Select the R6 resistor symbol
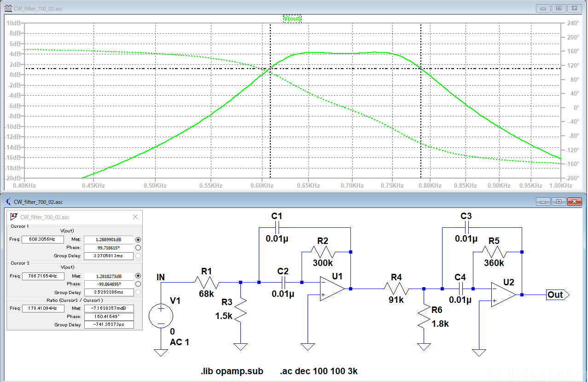The height and width of the screenshot is (382, 588). tap(424, 316)
